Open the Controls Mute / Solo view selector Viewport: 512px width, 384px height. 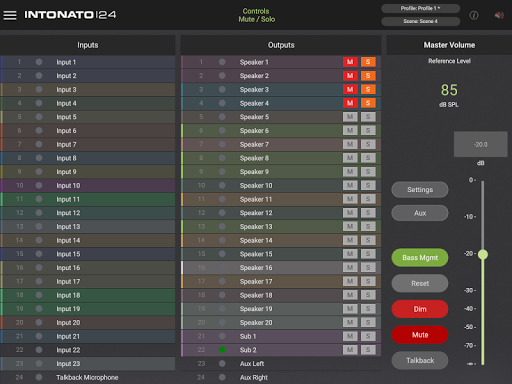click(256, 15)
